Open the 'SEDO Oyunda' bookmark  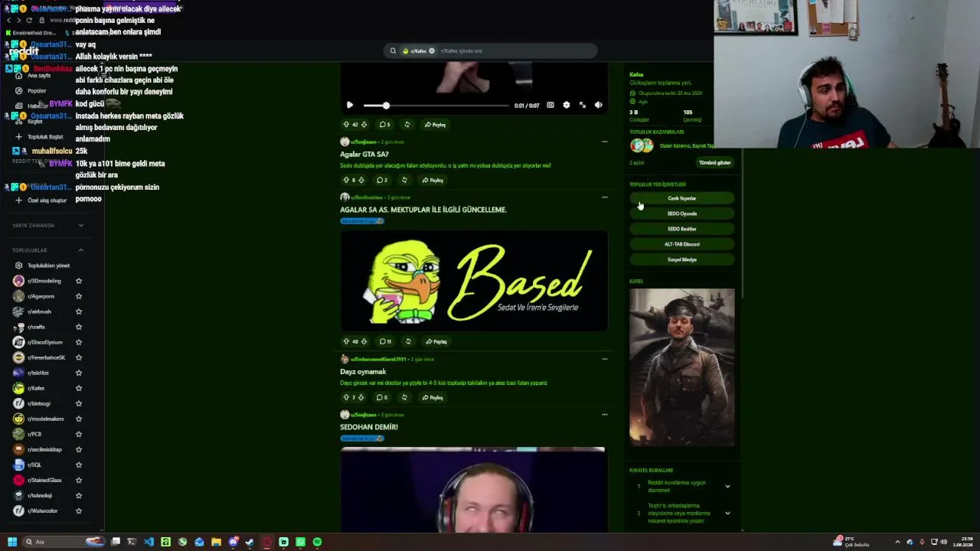click(x=681, y=214)
